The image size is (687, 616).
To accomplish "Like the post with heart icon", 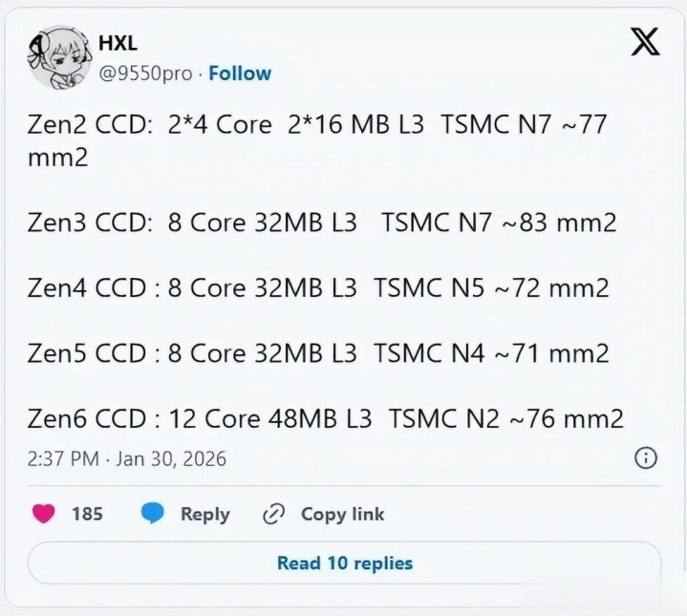I will pos(43,514).
